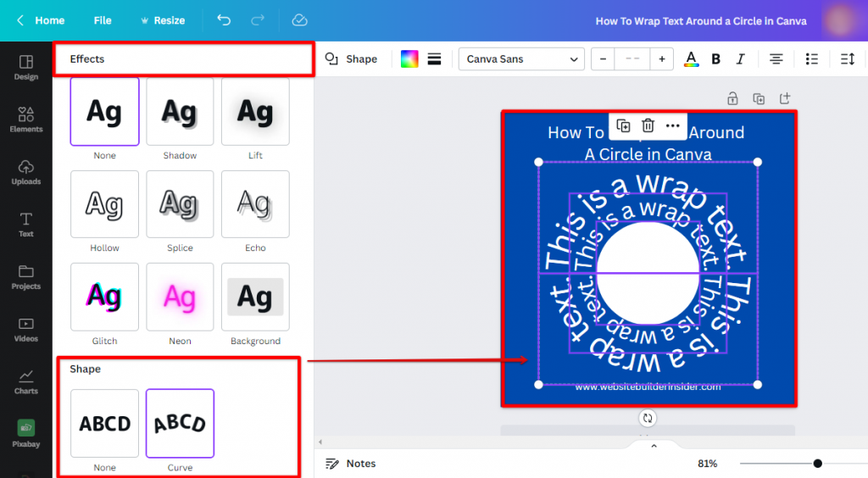Viewport: 868px width, 478px height.
Task: Apply the Glitch text effect
Action: pyautogui.click(x=104, y=297)
